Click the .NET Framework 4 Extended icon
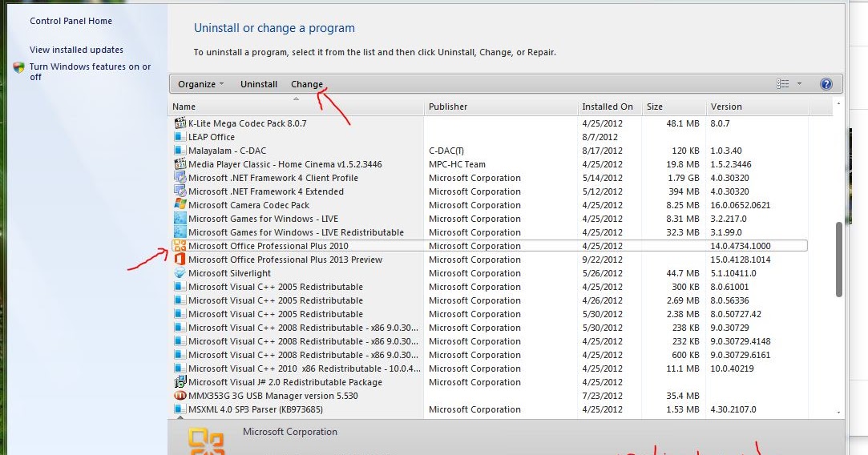 180,191
